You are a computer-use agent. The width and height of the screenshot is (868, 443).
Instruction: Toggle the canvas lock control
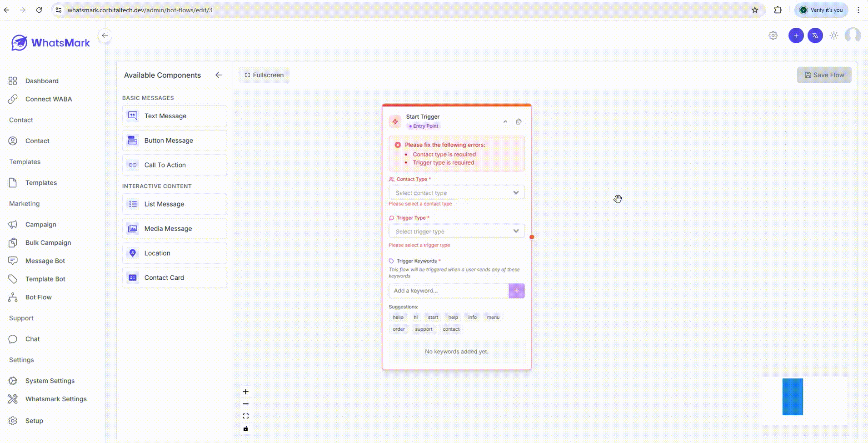pos(246,428)
